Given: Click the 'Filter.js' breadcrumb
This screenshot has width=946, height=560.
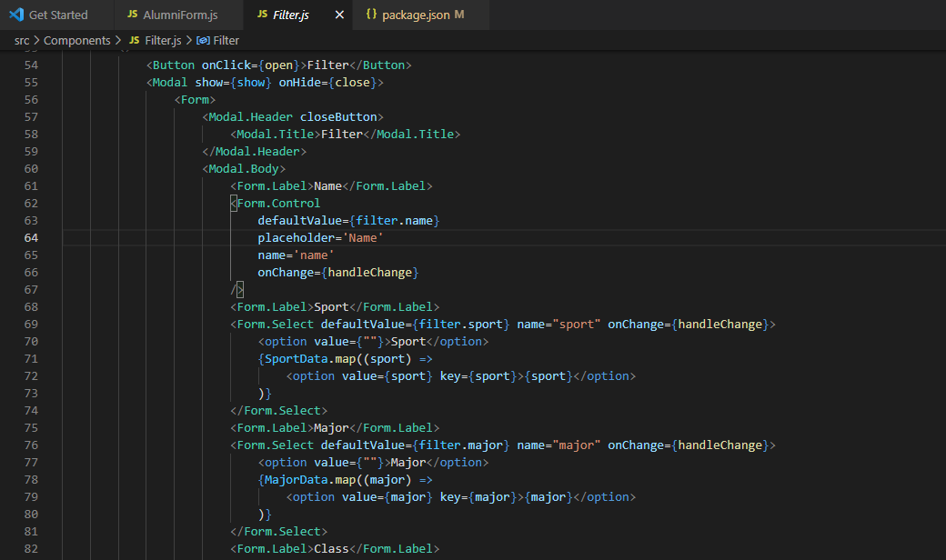Looking at the screenshot, I should 163,40.
